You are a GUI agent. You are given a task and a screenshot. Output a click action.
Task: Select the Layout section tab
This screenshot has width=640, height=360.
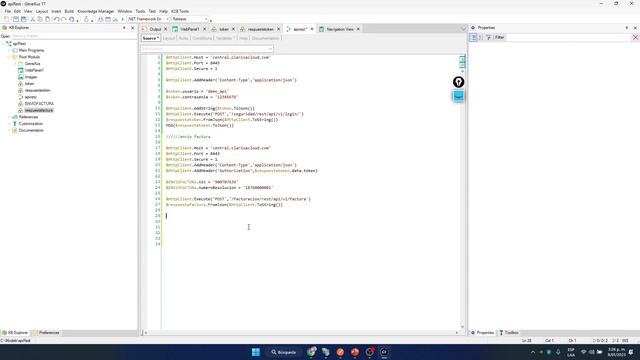[169, 38]
